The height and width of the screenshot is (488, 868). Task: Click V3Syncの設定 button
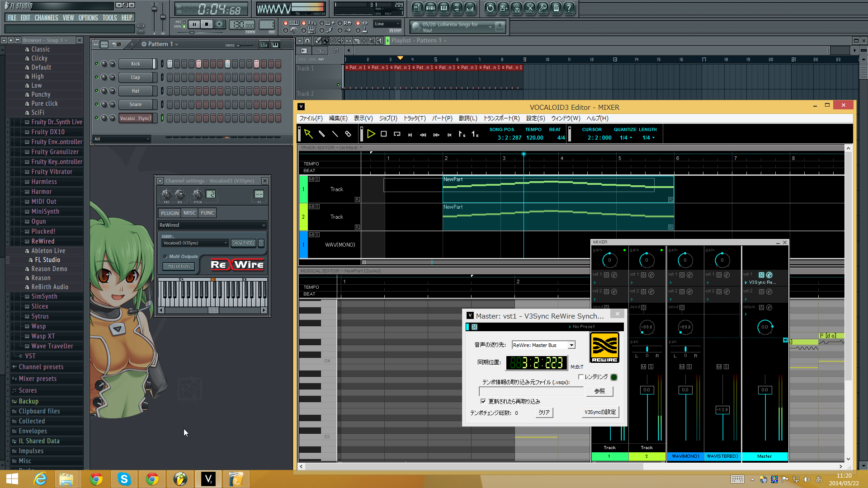(x=600, y=412)
